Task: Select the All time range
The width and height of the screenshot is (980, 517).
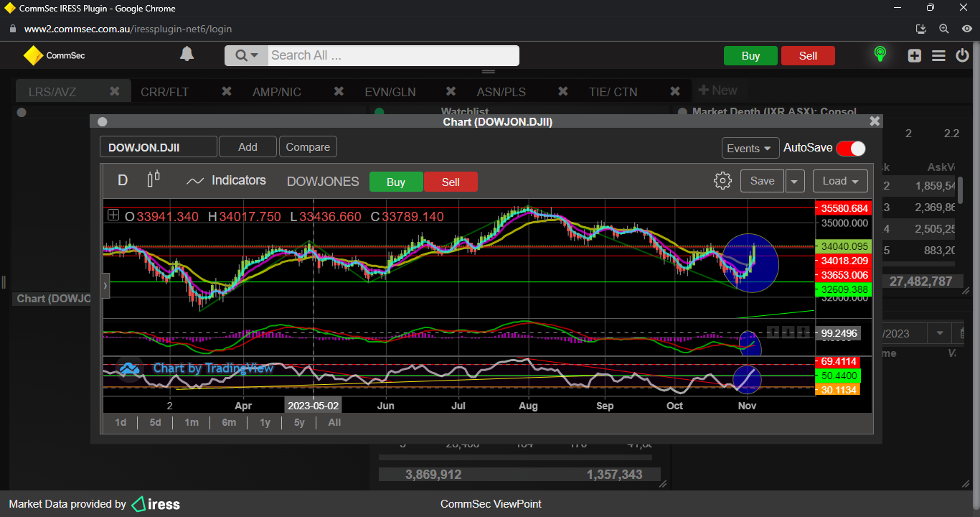Action: (x=334, y=422)
